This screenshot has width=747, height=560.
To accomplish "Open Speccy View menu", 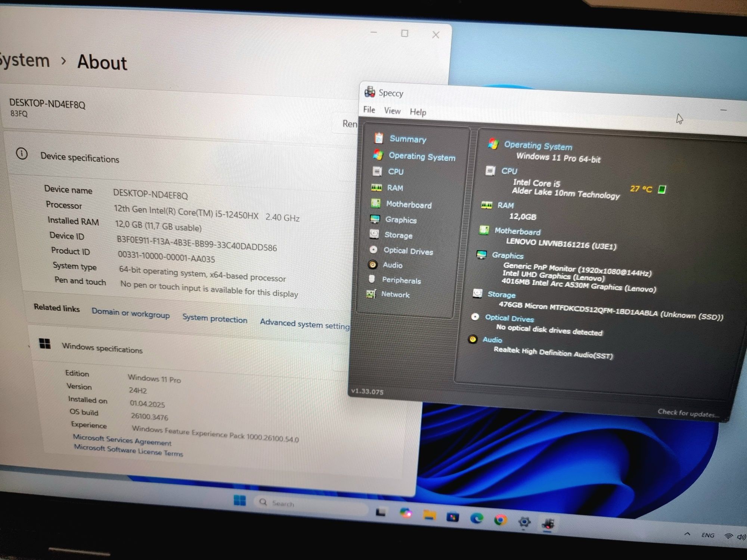I will point(392,111).
